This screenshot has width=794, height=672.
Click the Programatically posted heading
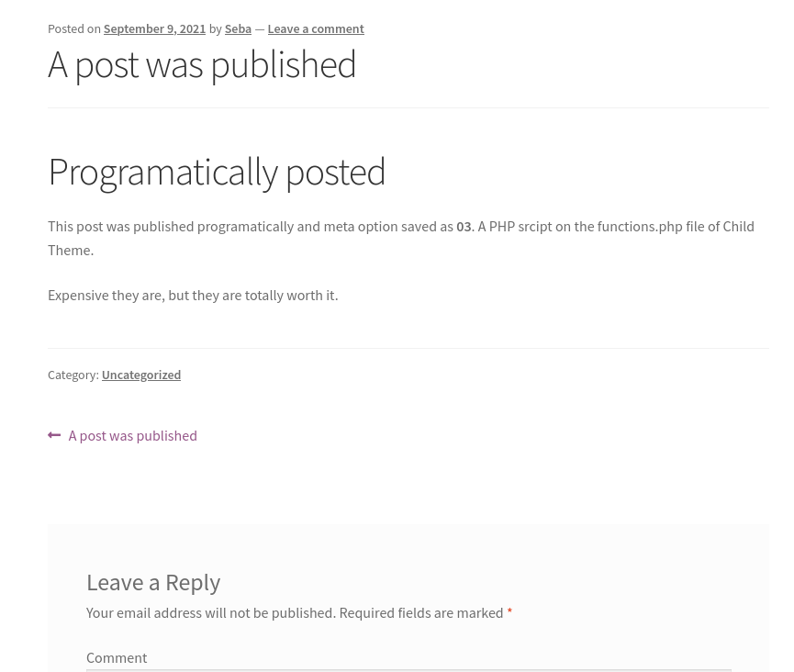click(x=217, y=173)
